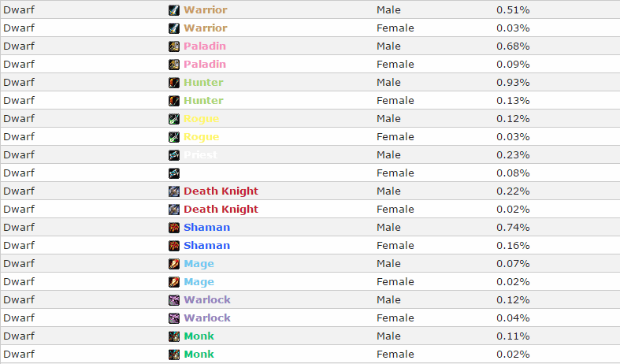Viewport: 620px width, 364px height.
Task: Click the Death Knight link, Female row
Action: pos(221,210)
